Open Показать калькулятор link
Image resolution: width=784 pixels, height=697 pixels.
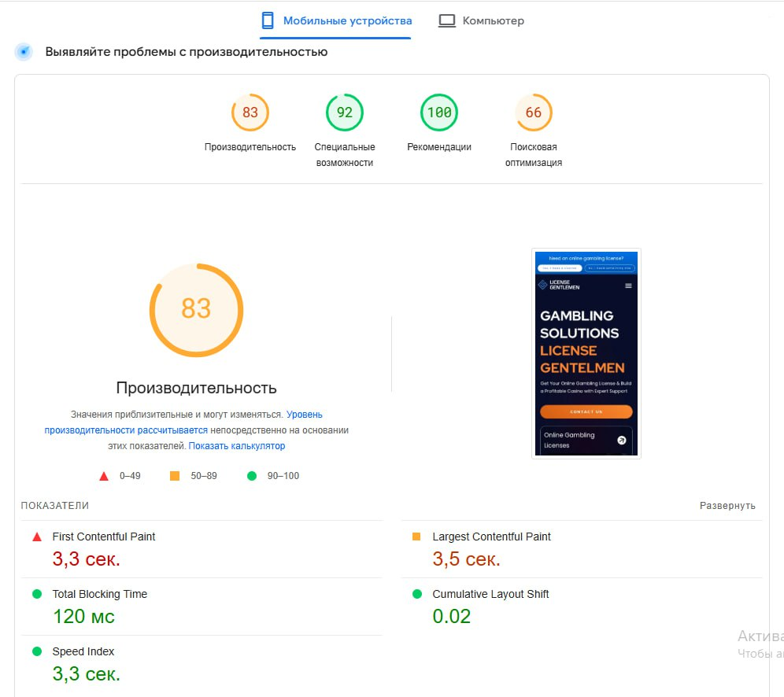[237, 446]
